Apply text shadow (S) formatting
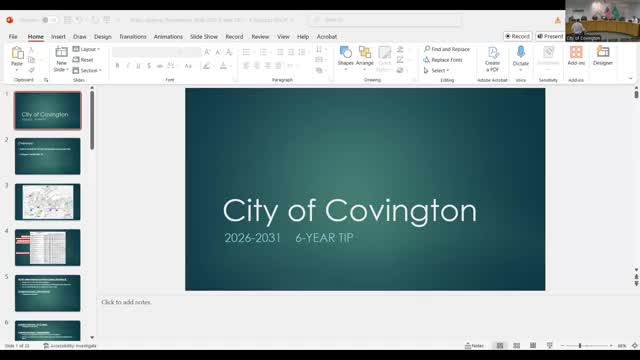The image size is (640, 360). 149,66
